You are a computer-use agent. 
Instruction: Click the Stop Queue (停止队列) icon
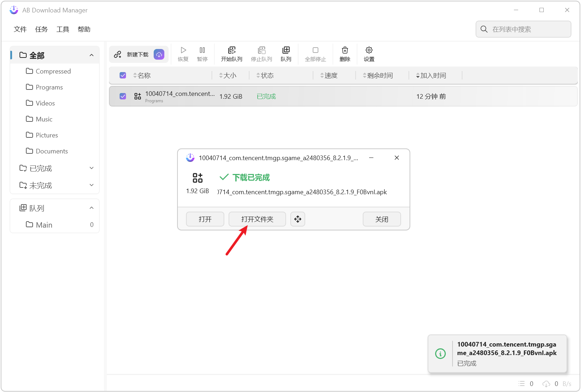pyautogui.click(x=262, y=50)
